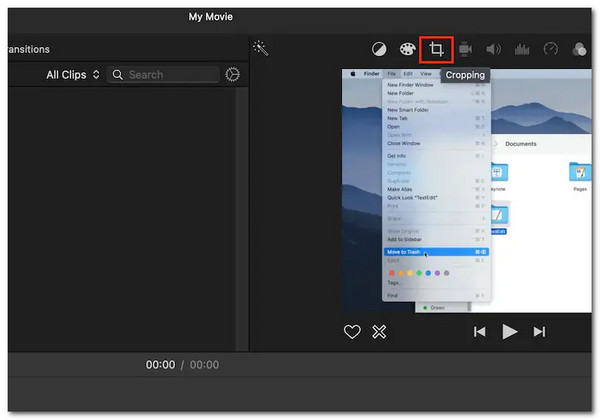Reject the clip with the X icon

pyautogui.click(x=379, y=332)
